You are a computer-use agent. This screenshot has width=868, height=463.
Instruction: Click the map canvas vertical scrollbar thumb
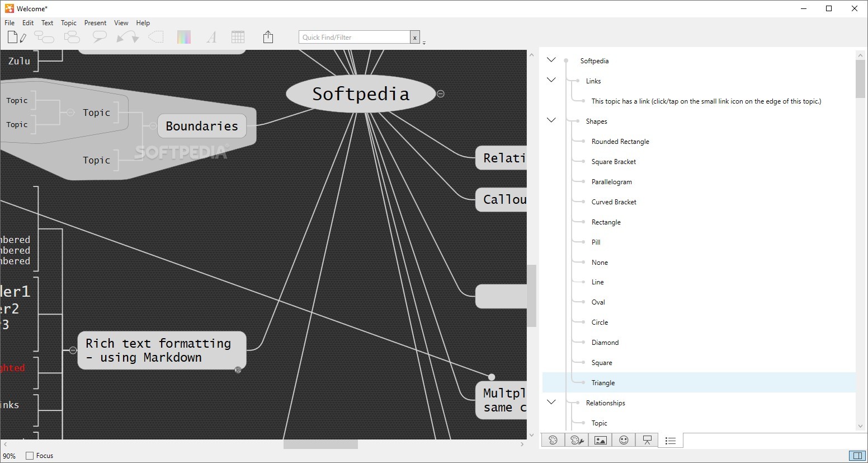[x=532, y=296]
